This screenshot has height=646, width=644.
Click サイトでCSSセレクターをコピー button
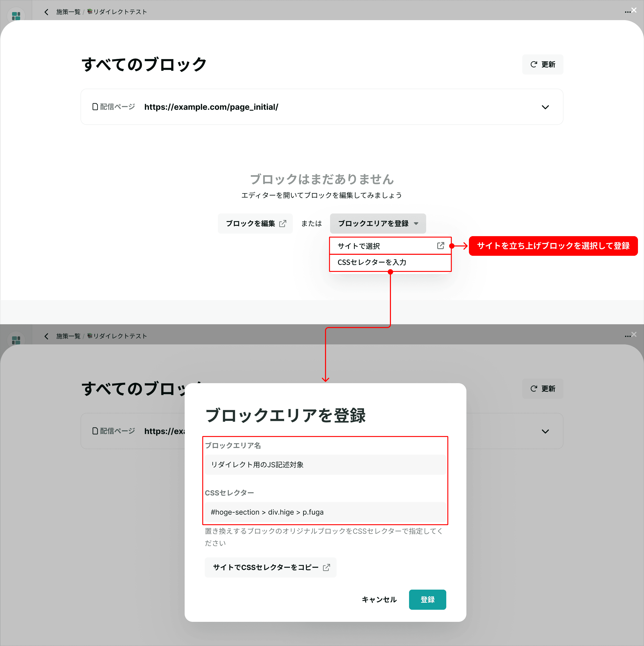coord(270,567)
